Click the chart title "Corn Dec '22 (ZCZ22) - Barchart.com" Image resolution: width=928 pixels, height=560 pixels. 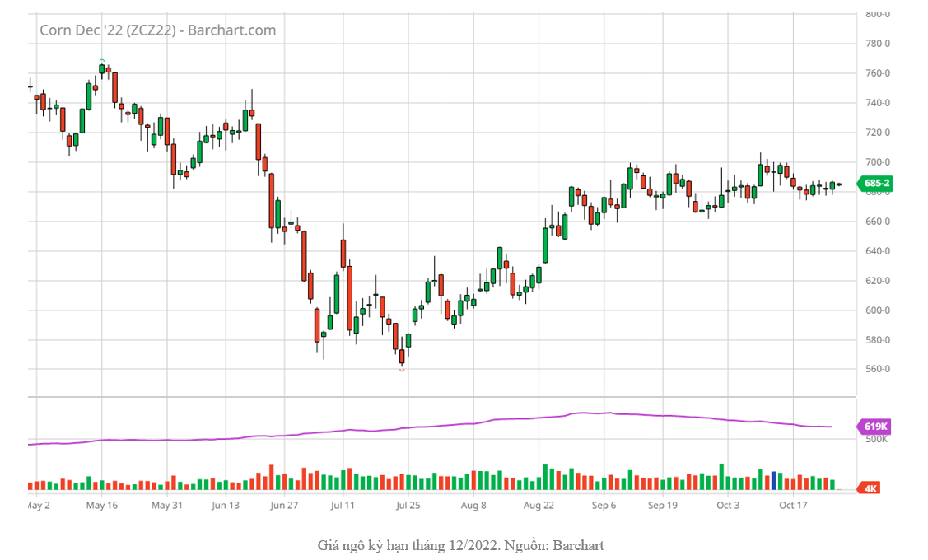[x=157, y=30]
